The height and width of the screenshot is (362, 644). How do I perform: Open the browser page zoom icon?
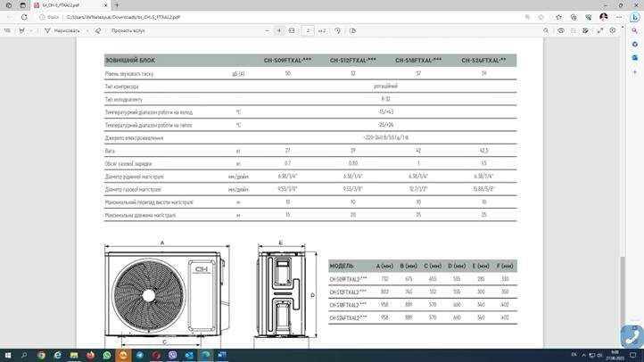click(527, 17)
